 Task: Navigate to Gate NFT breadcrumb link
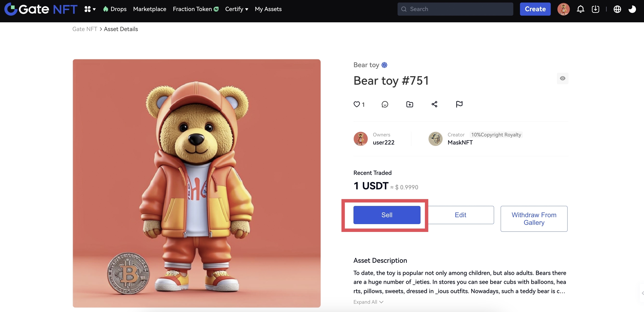coord(85,29)
